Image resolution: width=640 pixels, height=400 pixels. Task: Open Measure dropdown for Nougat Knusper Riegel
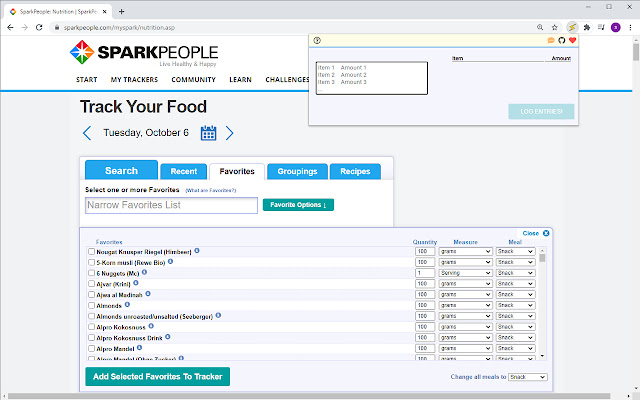[465, 251]
